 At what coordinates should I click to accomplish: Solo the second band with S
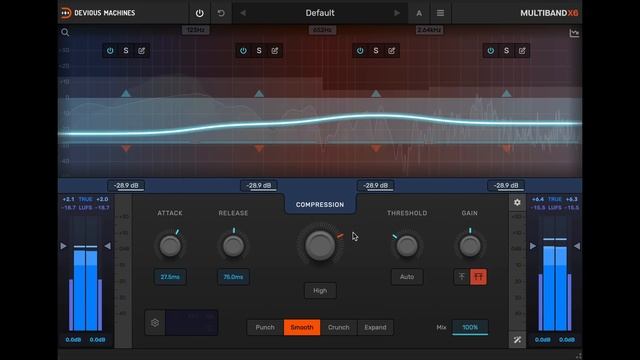[259, 51]
